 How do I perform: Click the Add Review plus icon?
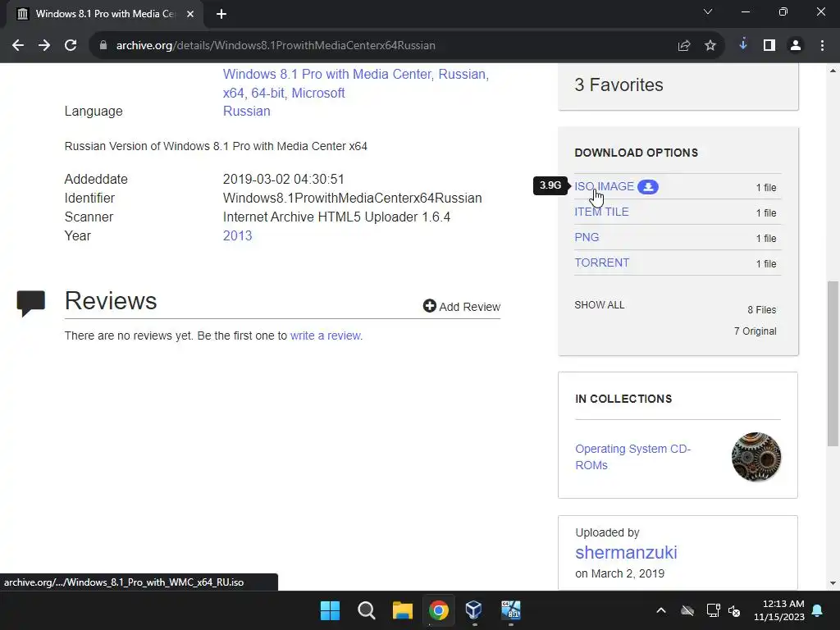[x=429, y=306]
